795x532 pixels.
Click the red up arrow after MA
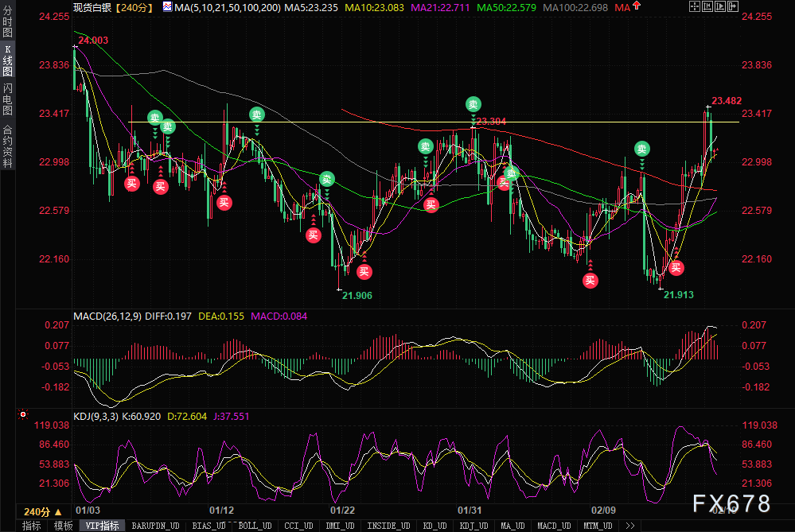tap(637, 7)
